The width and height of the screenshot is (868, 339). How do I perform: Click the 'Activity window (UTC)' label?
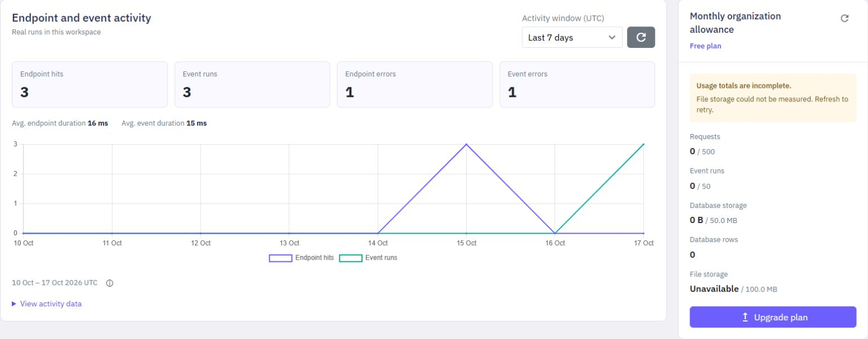pos(563,18)
